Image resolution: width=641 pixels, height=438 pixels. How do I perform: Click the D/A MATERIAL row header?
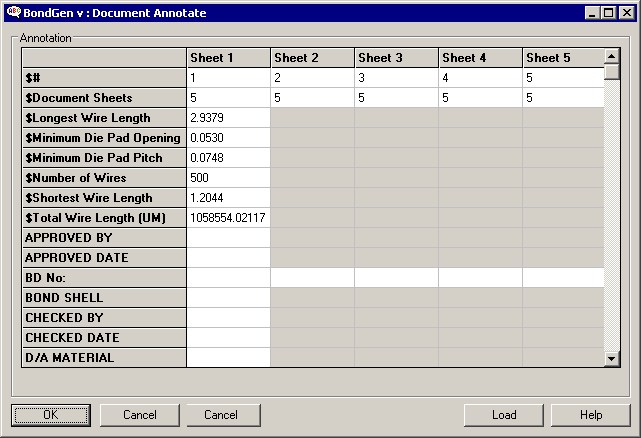click(104, 357)
